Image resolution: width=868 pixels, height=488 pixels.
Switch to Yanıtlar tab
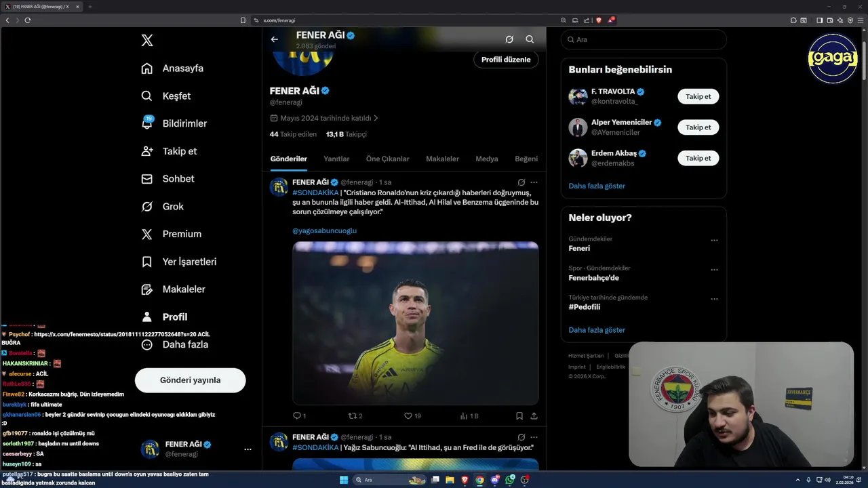coord(336,159)
